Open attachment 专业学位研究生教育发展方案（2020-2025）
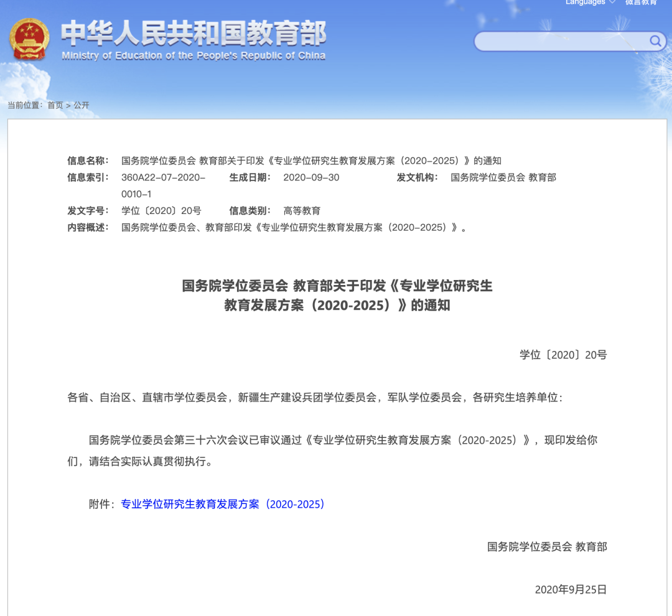 (222, 505)
